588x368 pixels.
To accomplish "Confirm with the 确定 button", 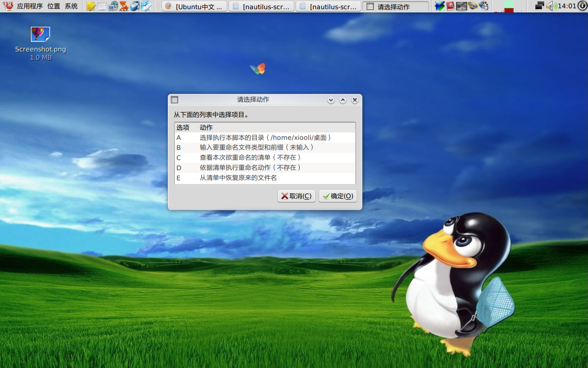I will pyautogui.click(x=338, y=196).
